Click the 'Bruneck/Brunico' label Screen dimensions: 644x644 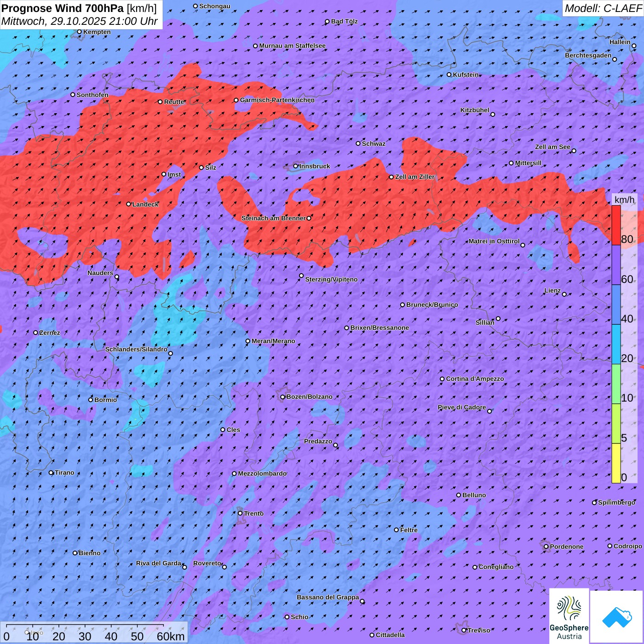tap(432, 305)
